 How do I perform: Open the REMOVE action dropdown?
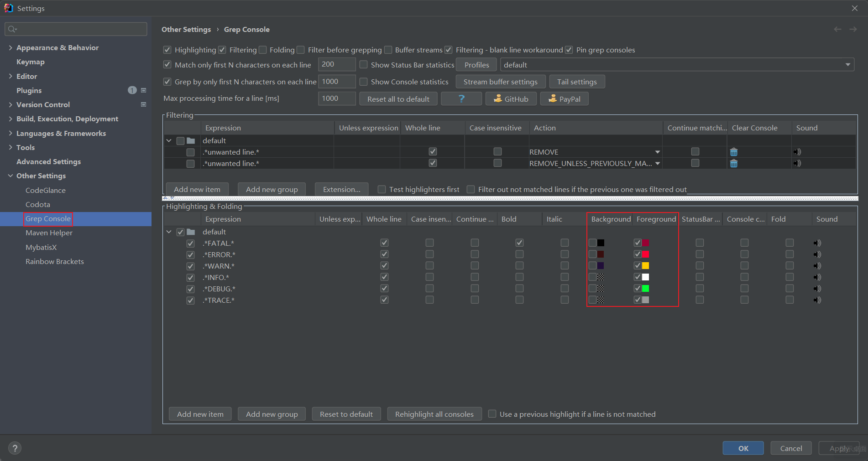pos(657,152)
